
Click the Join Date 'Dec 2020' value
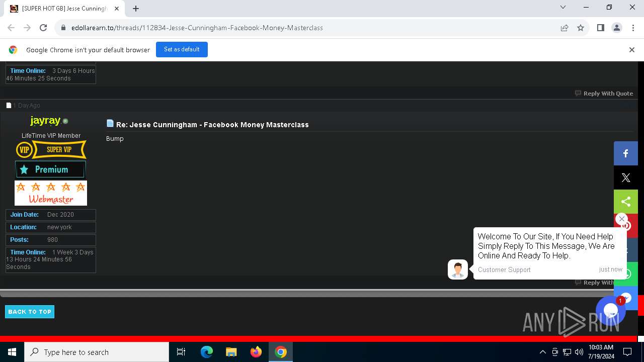60,215
